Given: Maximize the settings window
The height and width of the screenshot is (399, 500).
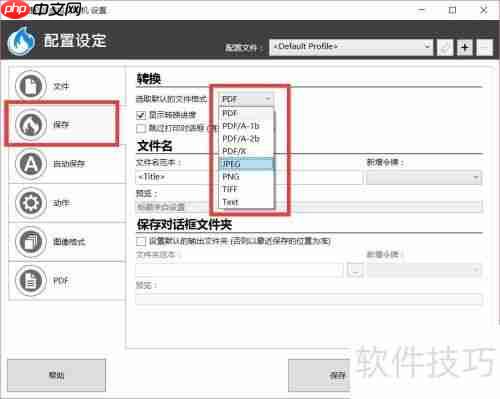Looking at the screenshot, I should [x=452, y=10].
